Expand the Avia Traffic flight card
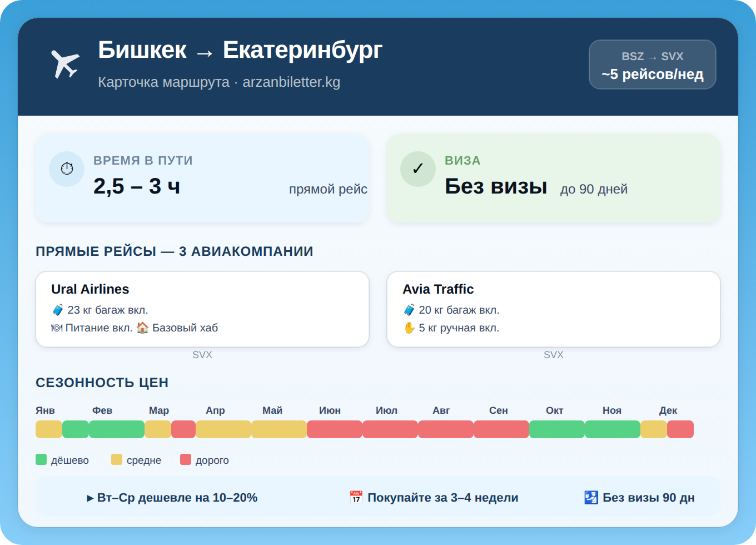This screenshot has width=756, height=545. point(553,309)
